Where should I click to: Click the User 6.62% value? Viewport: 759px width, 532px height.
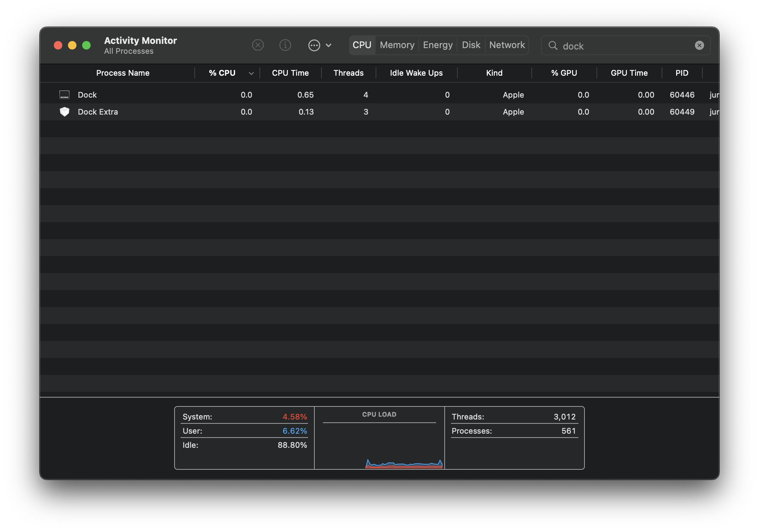pos(295,431)
